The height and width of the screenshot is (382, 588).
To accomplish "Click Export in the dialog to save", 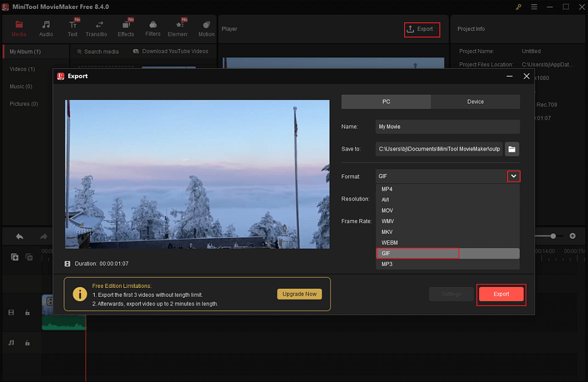I will pos(501,294).
